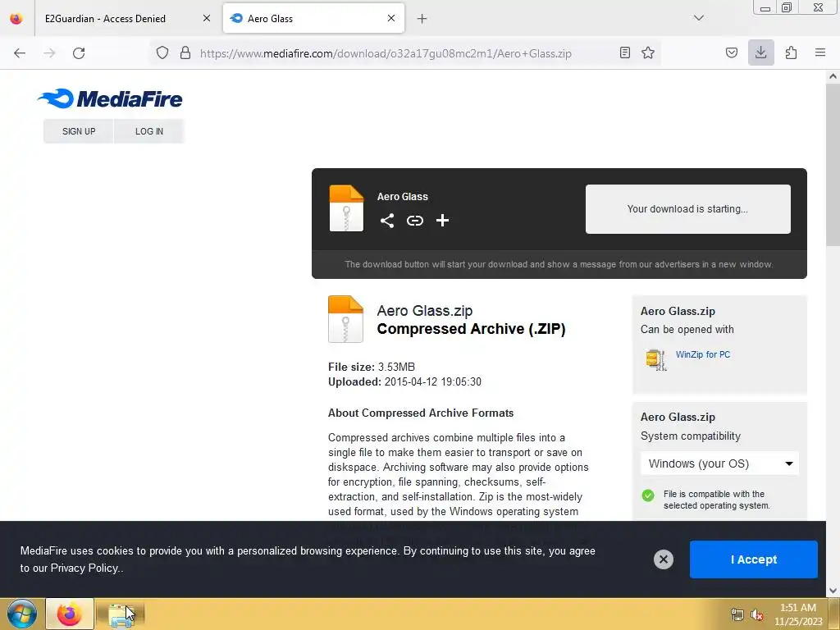Open the list all tabs chevron
The image size is (840, 630).
click(x=699, y=18)
